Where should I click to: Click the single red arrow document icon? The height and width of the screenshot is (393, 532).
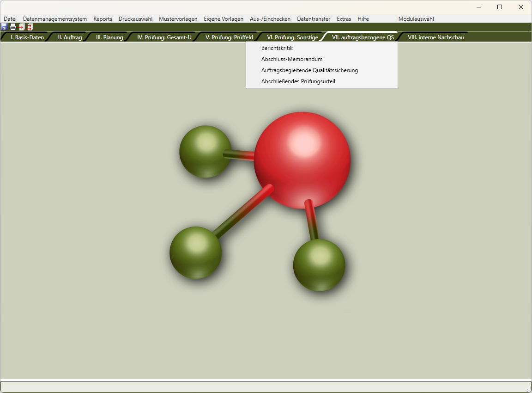pos(22,27)
